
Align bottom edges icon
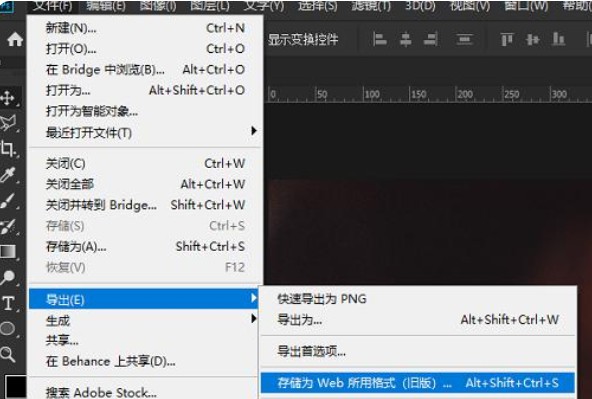[558, 39]
